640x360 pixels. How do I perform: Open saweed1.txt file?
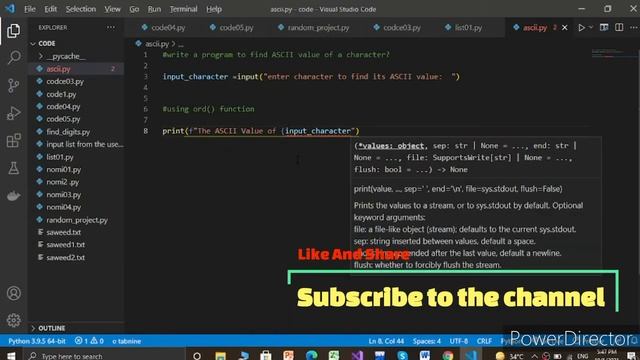pos(66,244)
